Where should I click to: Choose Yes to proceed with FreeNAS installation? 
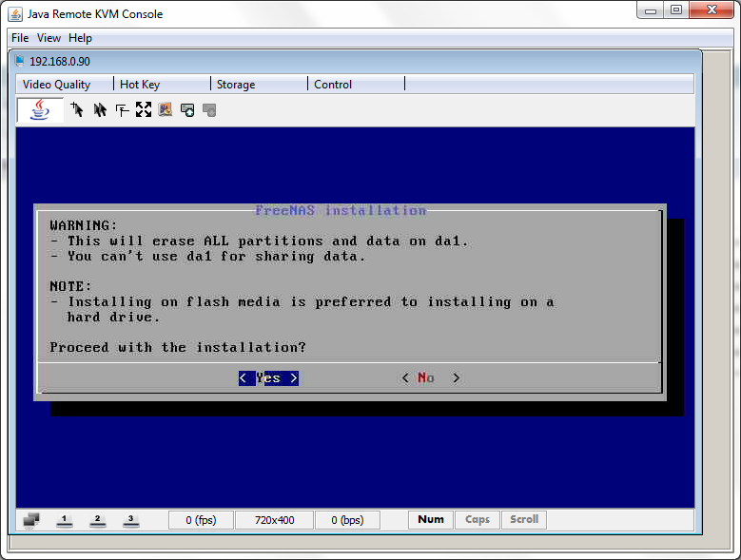tap(268, 378)
